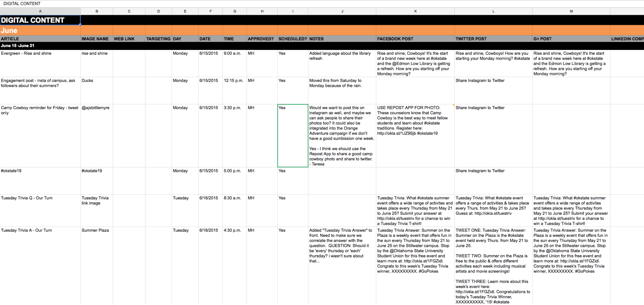Select the #okstate19 article cell
644x305 pixels.
click(40, 181)
